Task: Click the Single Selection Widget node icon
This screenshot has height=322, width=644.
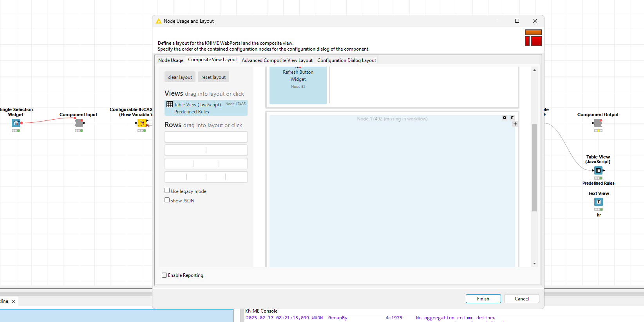Action: tap(16, 123)
